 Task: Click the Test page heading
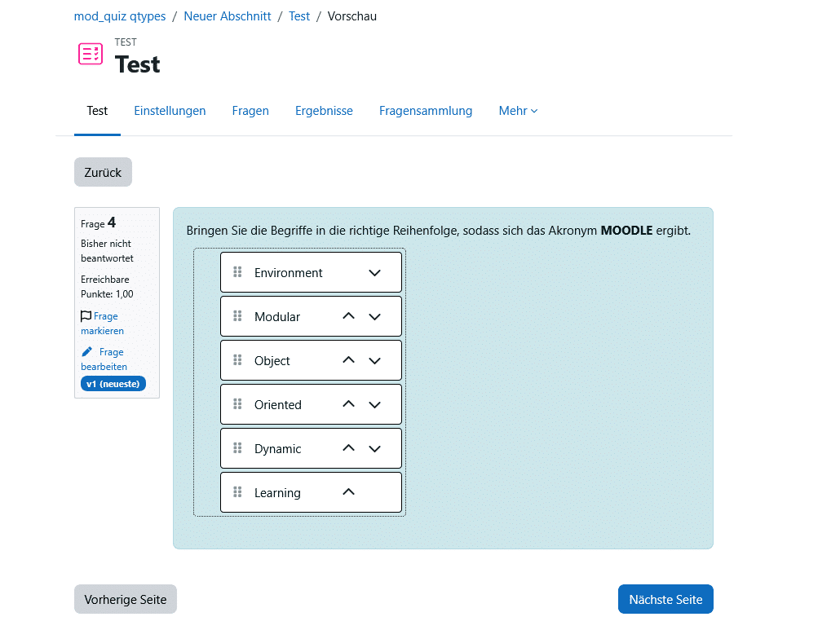[138, 64]
